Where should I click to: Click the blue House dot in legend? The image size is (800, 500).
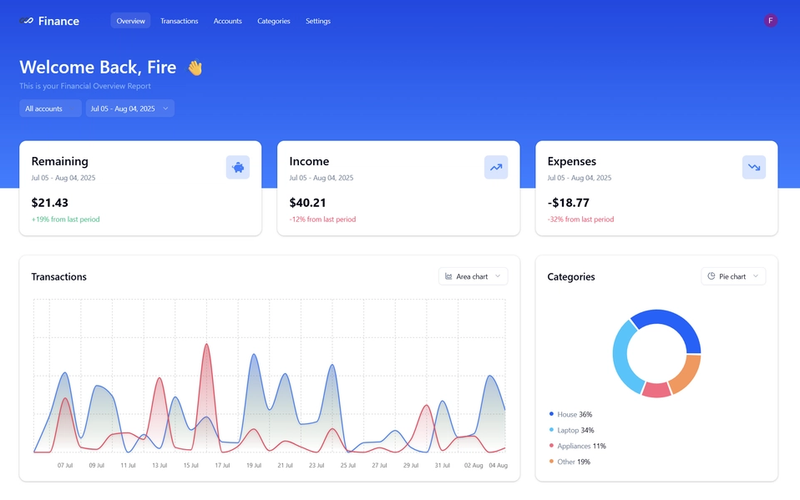pos(551,414)
